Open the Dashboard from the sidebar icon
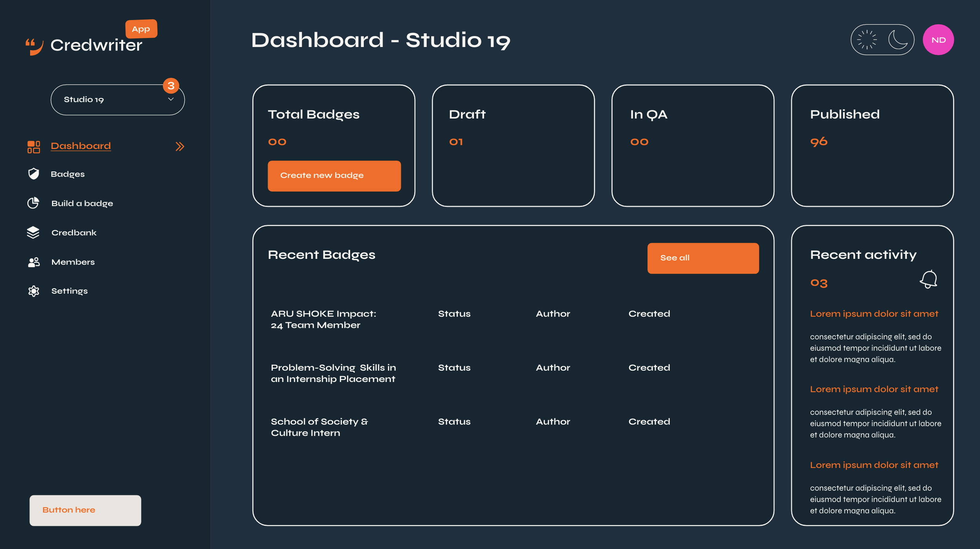The height and width of the screenshot is (549, 980). click(33, 147)
